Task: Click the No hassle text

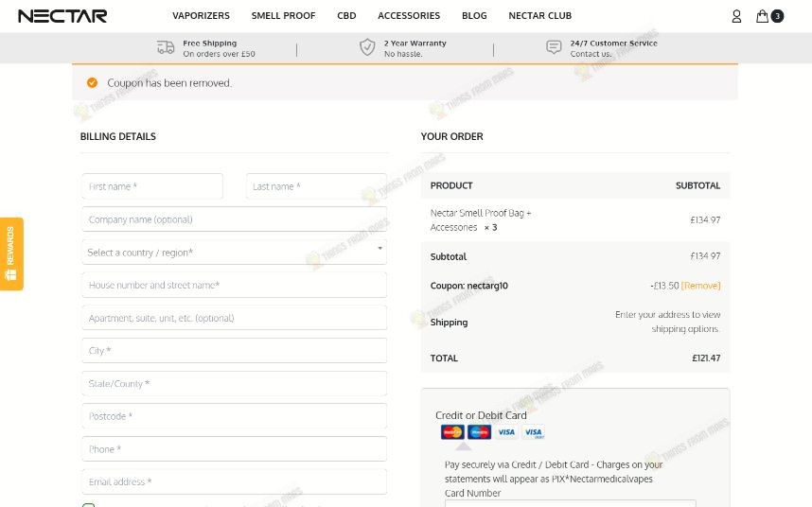Action: [x=403, y=54]
